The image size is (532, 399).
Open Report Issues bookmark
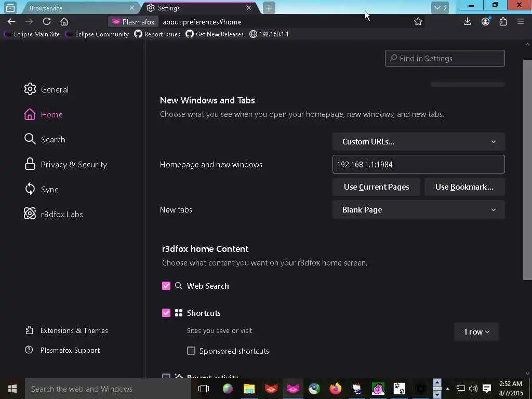(157, 34)
